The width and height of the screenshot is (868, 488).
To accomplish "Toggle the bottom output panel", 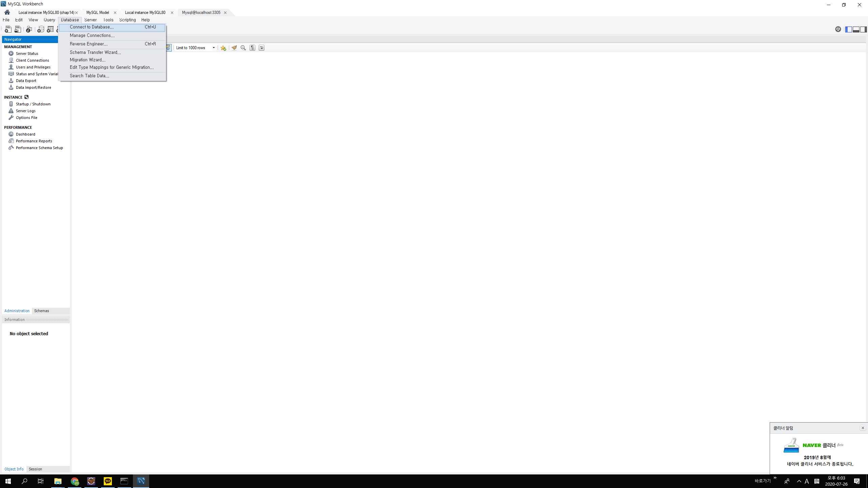I will click(856, 29).
